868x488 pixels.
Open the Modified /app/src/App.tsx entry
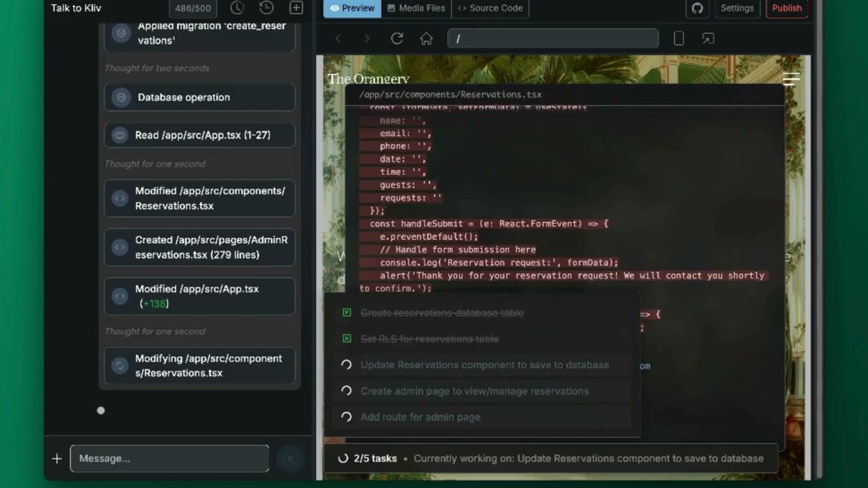point(199,296)
